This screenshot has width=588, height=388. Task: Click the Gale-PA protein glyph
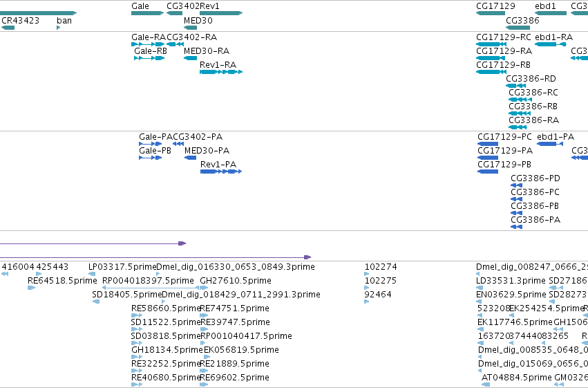click(x=151, y=144)
